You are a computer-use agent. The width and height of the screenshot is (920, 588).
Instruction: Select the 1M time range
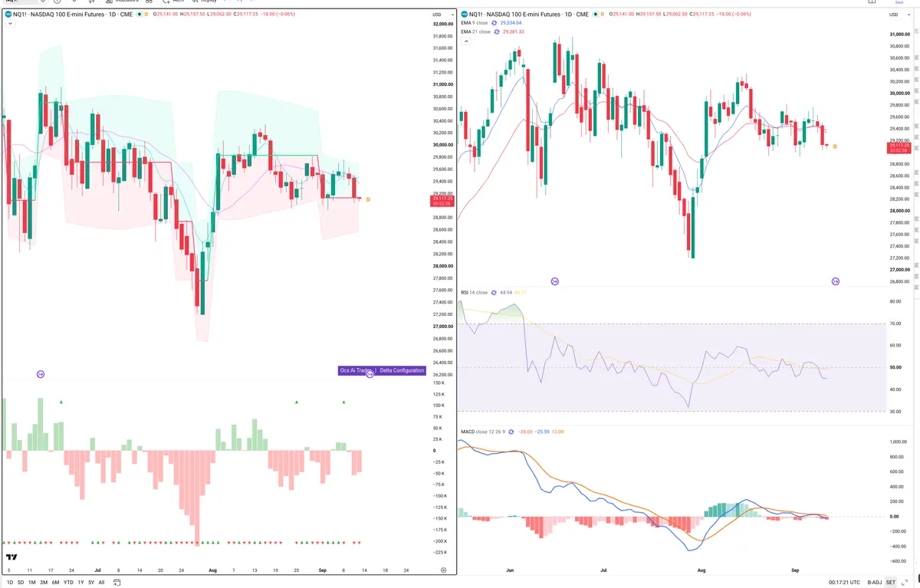click(32, 583)
